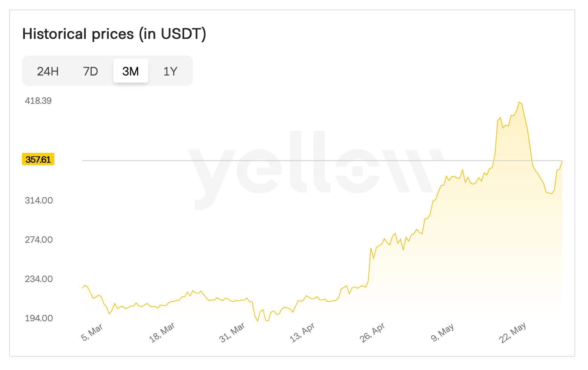Viewport: 588px width, 370px height.
Task: Click the 418.39 axis value label
Action: [38, 100]
